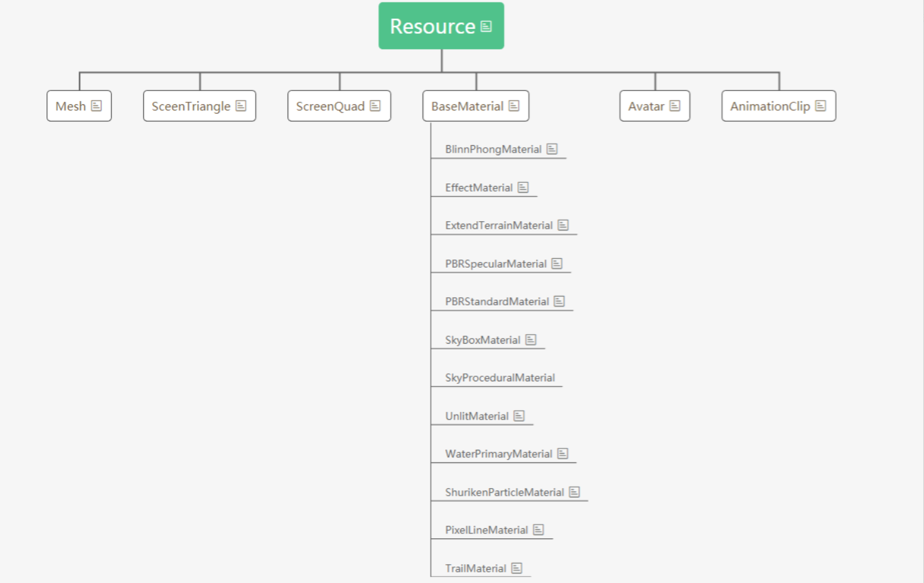924x583 pixels.
Task: Open the note icon beside EffectMaterial
Action: [523, 187]
